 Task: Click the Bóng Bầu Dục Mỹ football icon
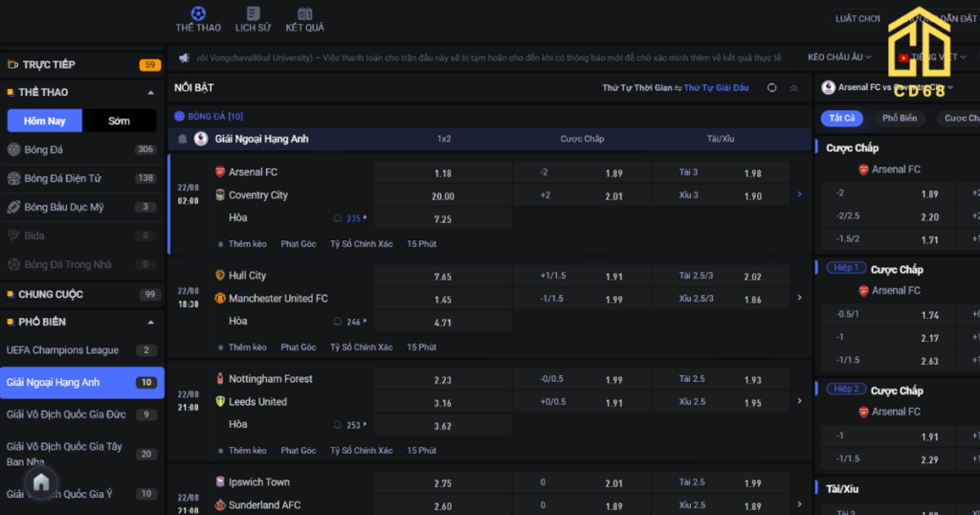click(13, 207)
